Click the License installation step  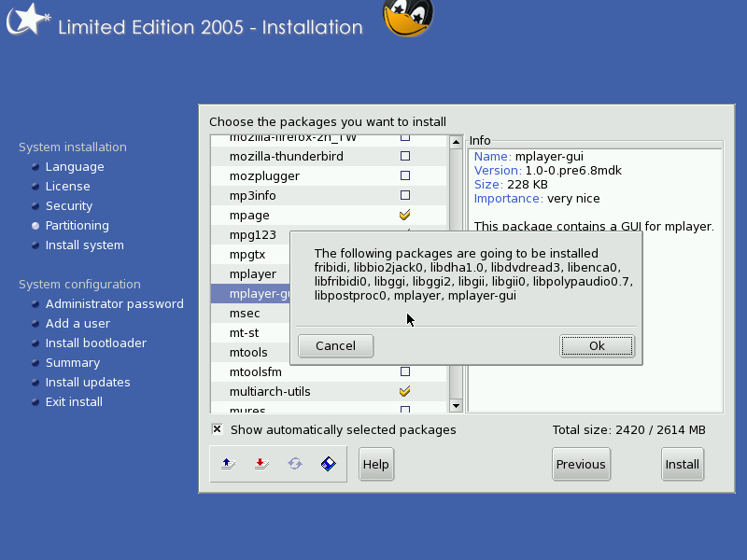pos(67,186)
